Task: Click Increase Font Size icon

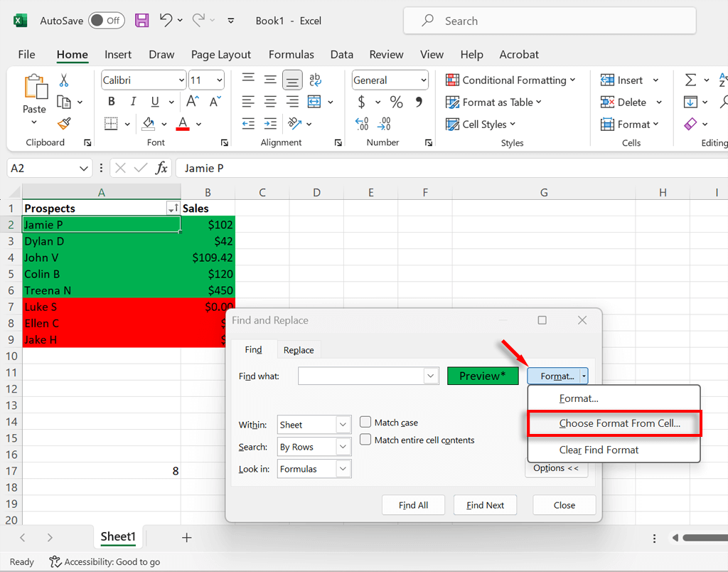Action: (x=192, y=102)
